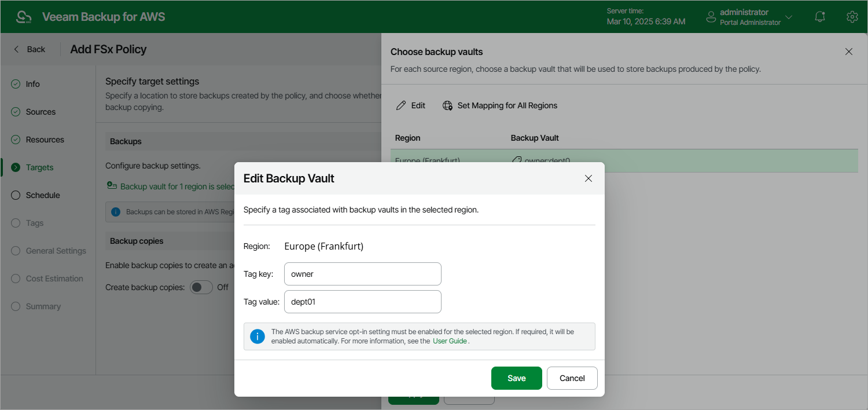
Task: Click the administrator user avatar icon
Action: (x=711, y=17)
